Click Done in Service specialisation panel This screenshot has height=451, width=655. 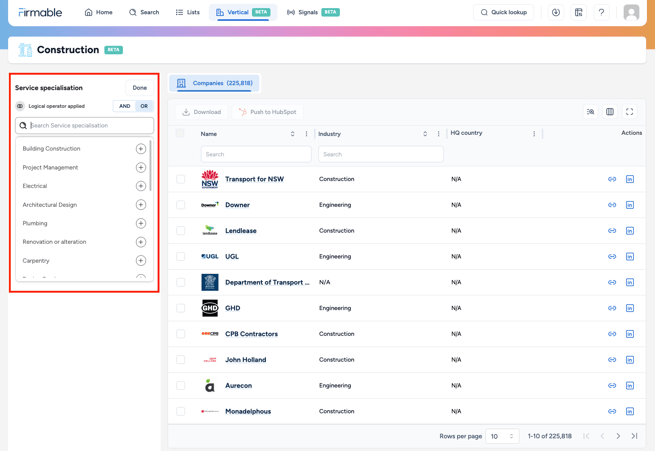click(140, 88)
